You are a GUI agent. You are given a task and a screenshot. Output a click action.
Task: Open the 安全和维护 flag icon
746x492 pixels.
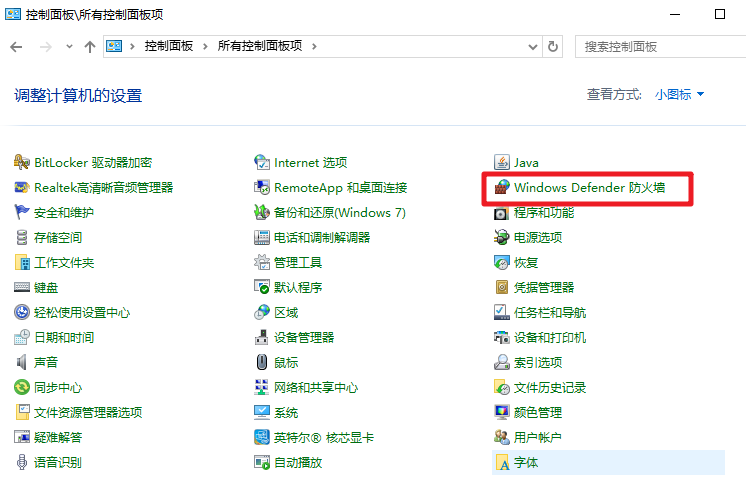click(x=22, y=213)
